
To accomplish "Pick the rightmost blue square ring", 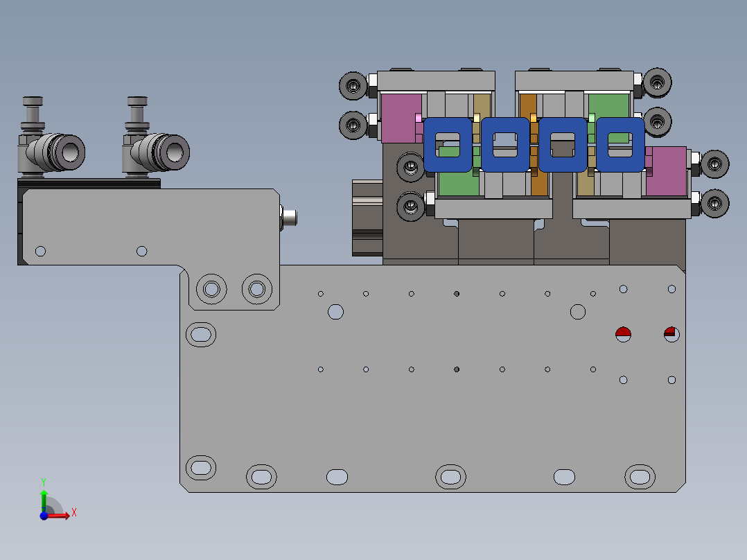I will coord(620,145).
